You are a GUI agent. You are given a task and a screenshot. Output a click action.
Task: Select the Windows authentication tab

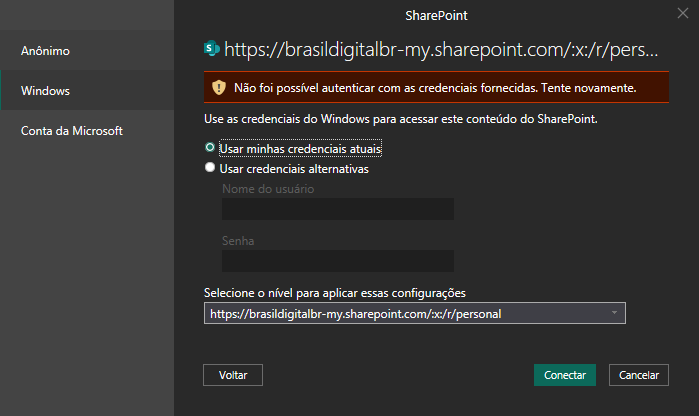coord(87,90)
